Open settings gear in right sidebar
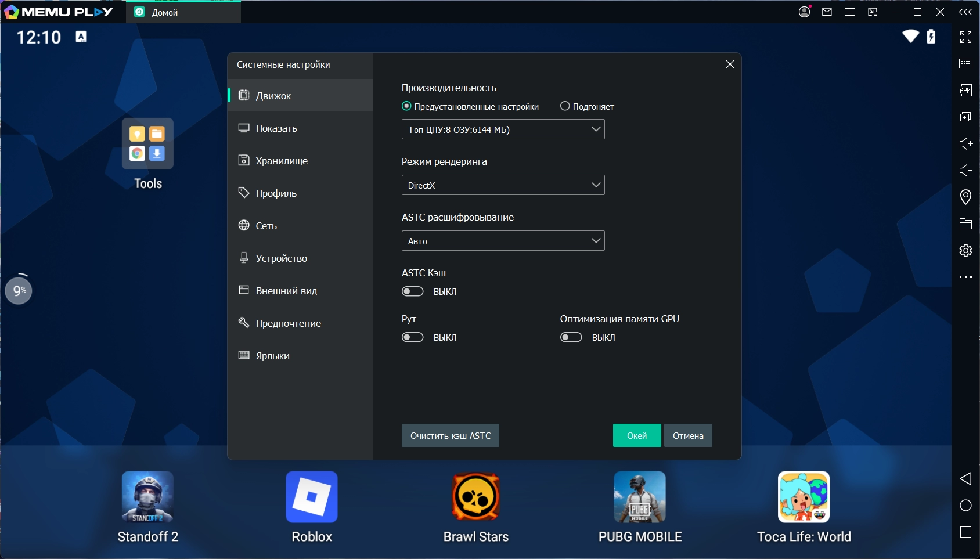 (965, 250)
